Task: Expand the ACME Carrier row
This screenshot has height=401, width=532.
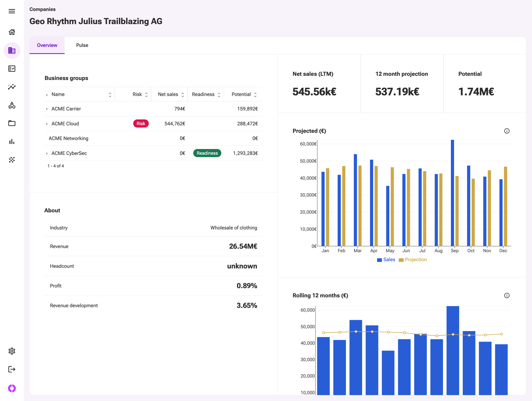Action: pyautogui.click(x=47, y=109)
